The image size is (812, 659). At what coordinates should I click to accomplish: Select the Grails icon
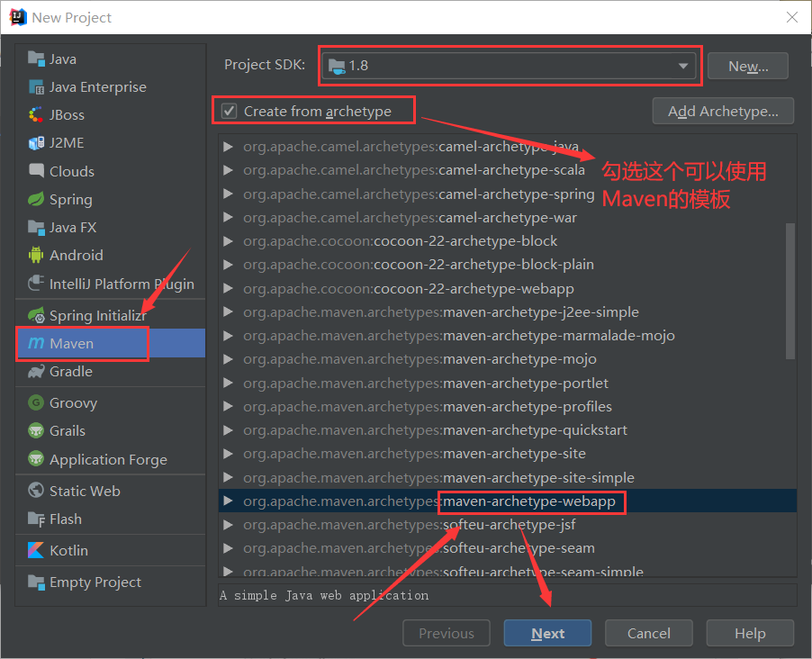click(36, 430)
